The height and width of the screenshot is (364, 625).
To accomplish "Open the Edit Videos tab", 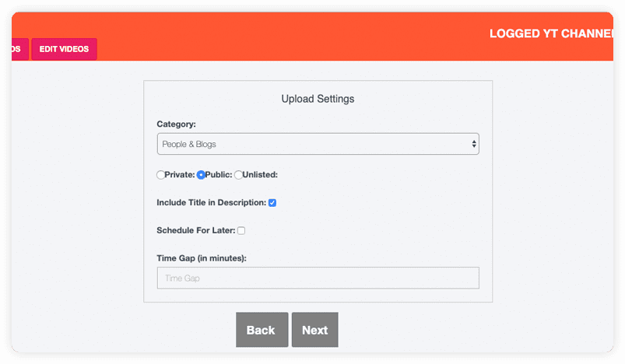I will point(64,49).
